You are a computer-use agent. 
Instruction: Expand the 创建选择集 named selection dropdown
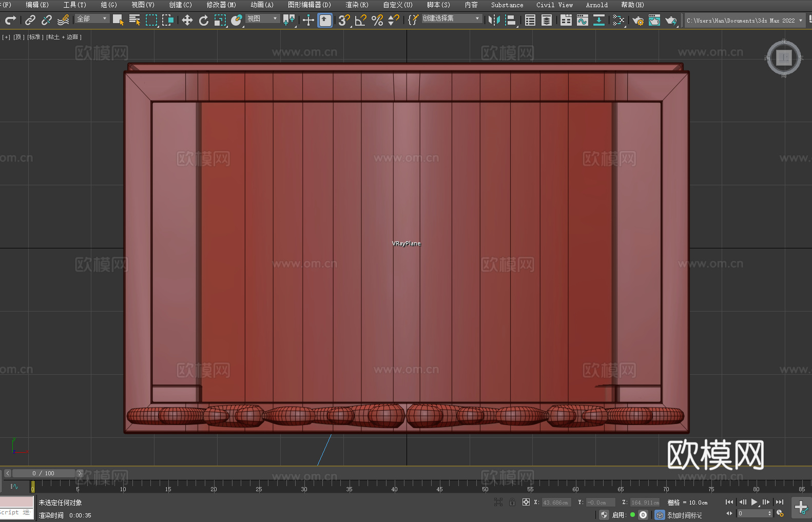point(452,18)
